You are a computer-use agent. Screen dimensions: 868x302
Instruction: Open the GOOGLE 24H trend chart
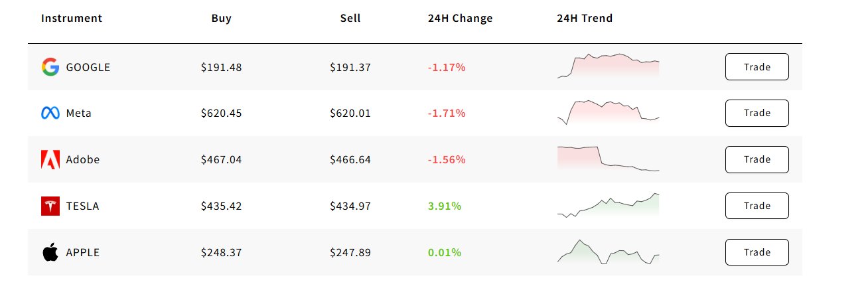(609, 66)
